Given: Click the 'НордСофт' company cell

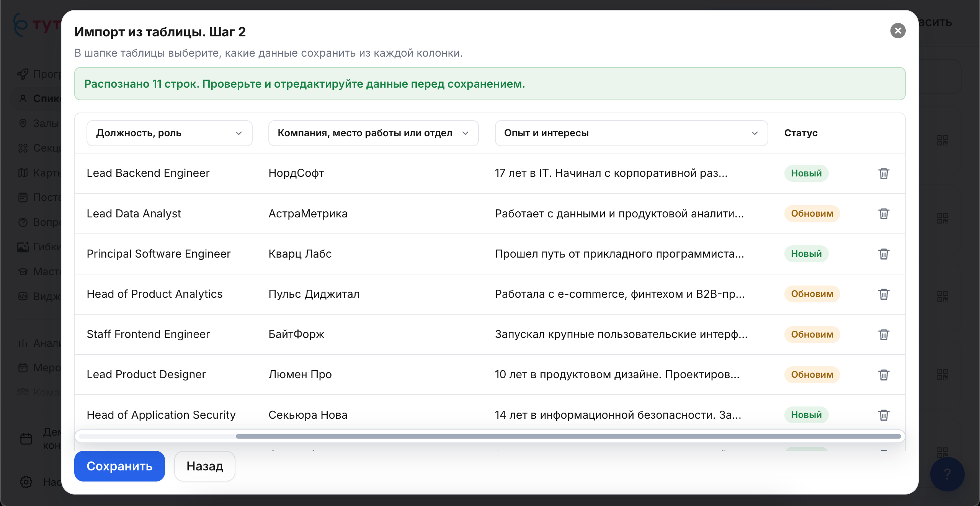Looking at the screenshot, I should [x=296, y=173].
